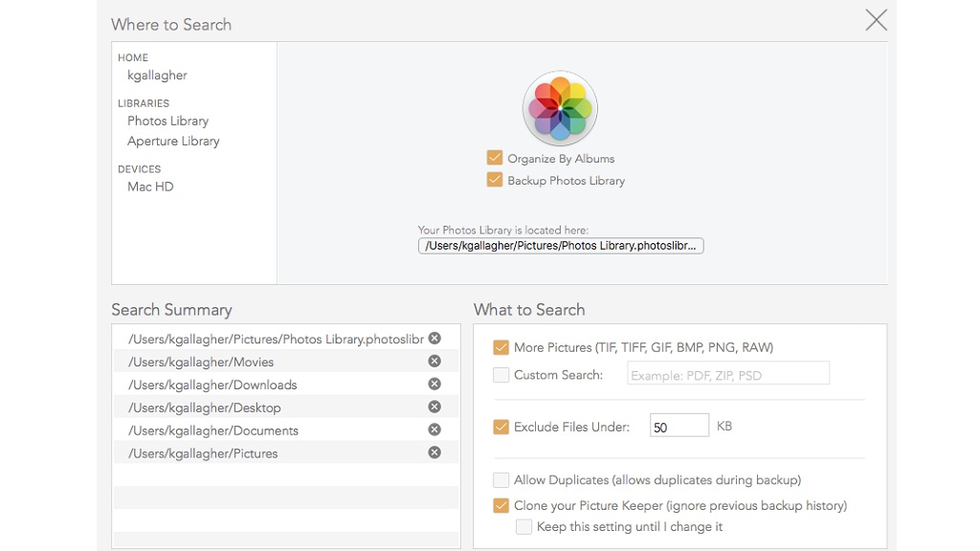980x551 pixels.
Task: Remove the Downloads folder from search summary
Action: pyautogui.click(x=434, y=384)
